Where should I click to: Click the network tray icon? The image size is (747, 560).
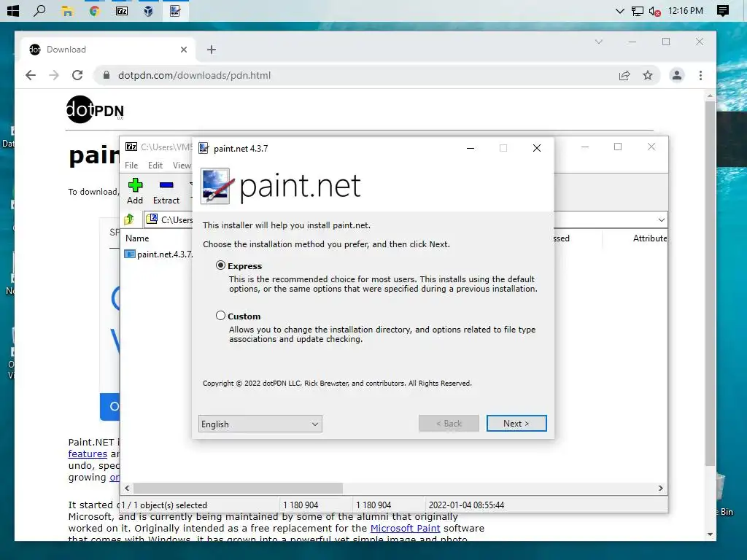tap(637, 11)
